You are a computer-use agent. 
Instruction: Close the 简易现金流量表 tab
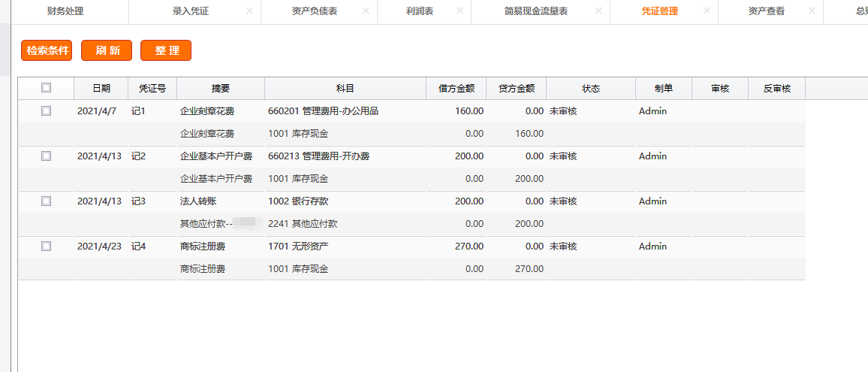click(x=598, y=11)
